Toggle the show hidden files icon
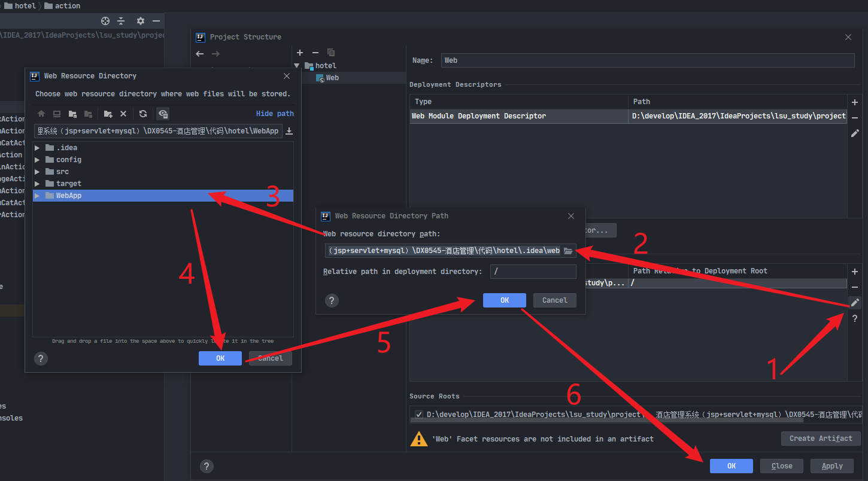Viewport: 868px width, 481px height. click(162, 114)
